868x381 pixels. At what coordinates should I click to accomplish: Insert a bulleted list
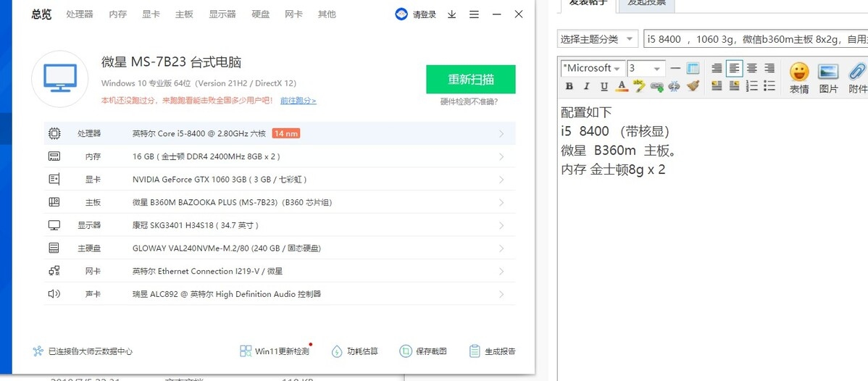pos(769,86)
